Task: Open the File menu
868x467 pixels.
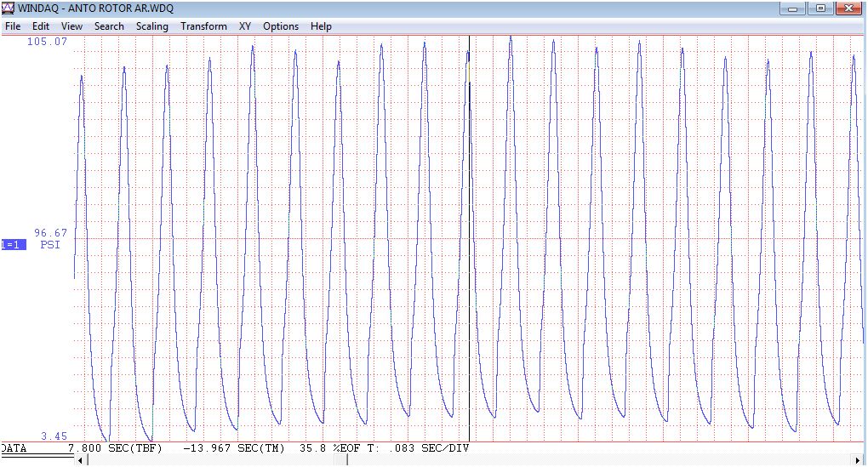Action: (x=13, y=26)
